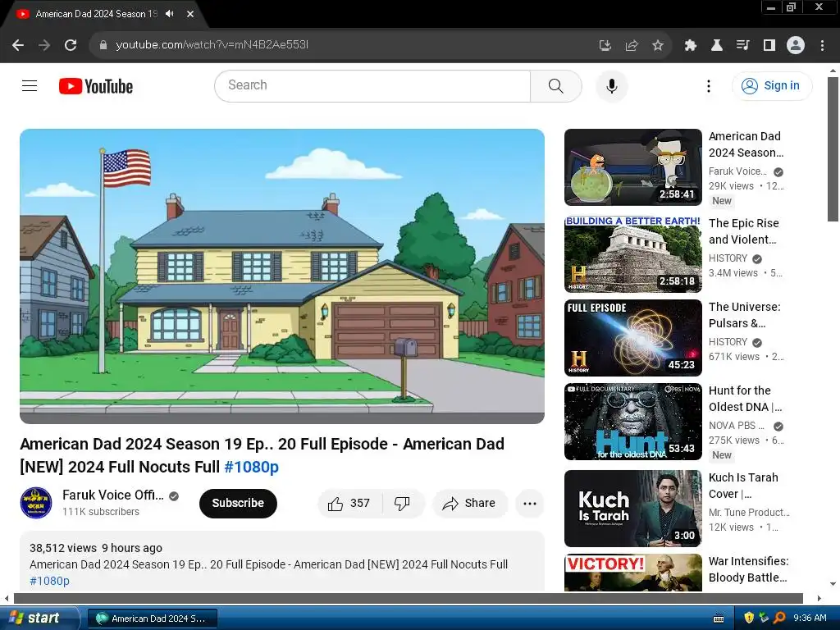Like the video with 357 likes
The width and height of the screenshot is (840, 630).
pyautogui.click(x=349, y=504)
